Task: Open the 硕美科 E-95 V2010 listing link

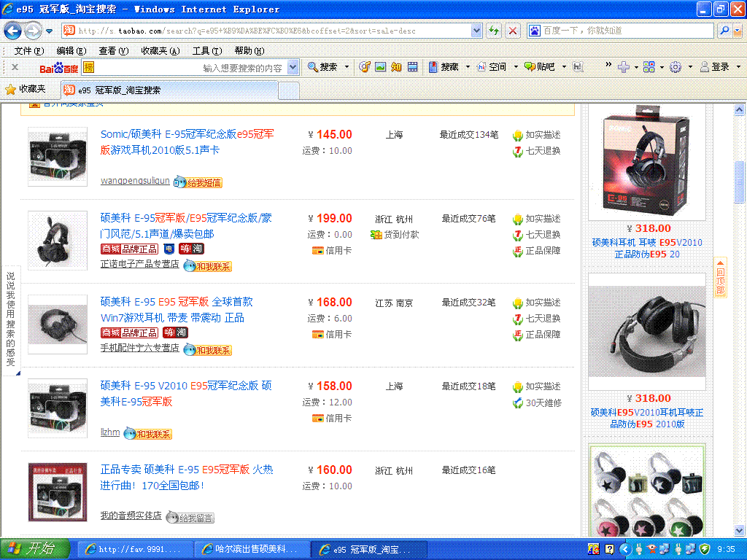Action: click(x=186, y=393)
